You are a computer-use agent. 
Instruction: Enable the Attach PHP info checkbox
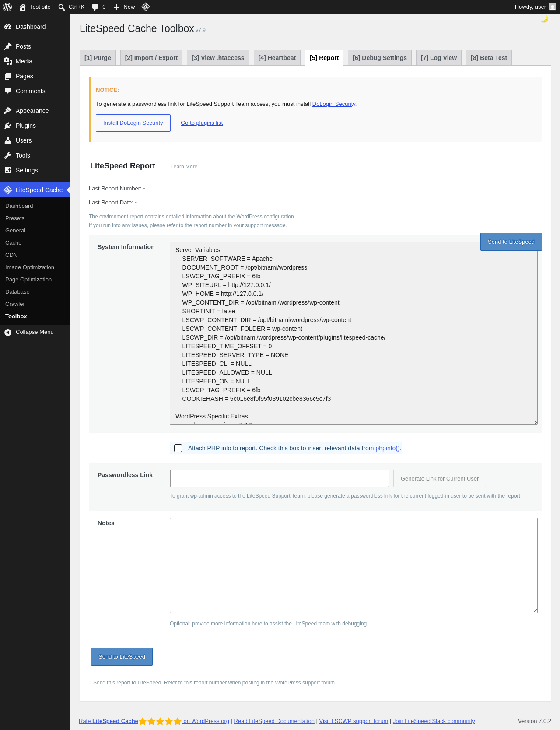click(178, 448)
